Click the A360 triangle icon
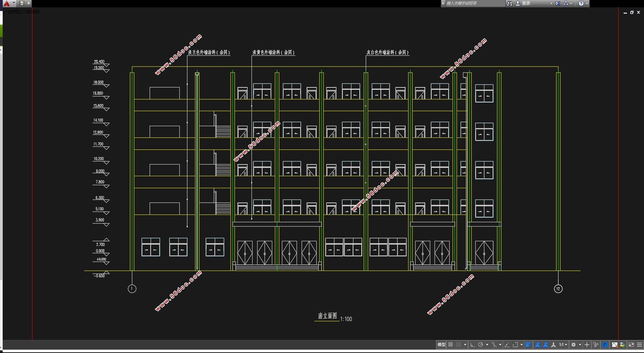 point(566,3)
